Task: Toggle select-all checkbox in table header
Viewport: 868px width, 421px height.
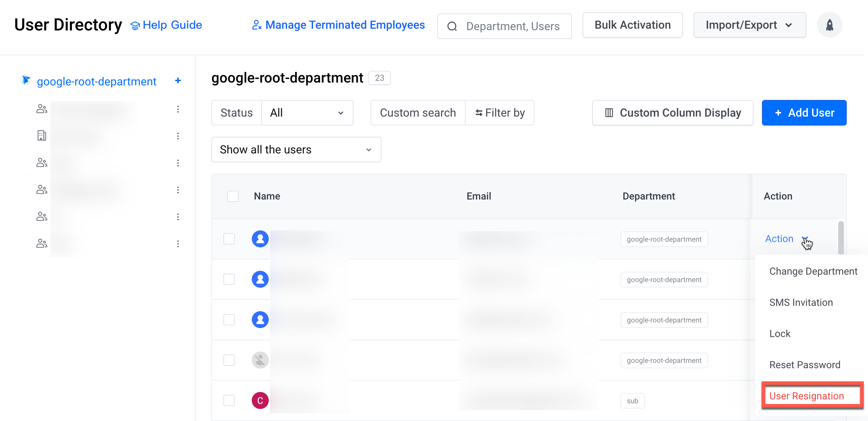Action: click(233, 196)
